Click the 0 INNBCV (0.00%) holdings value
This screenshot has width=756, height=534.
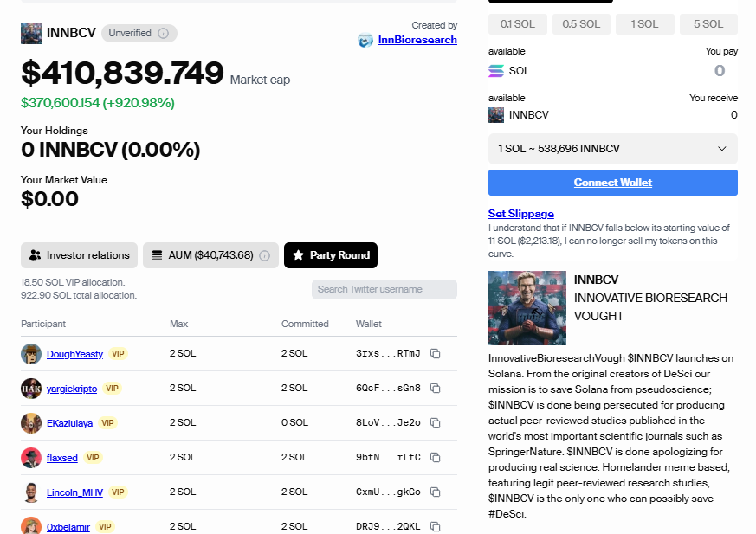pos(110,150)
